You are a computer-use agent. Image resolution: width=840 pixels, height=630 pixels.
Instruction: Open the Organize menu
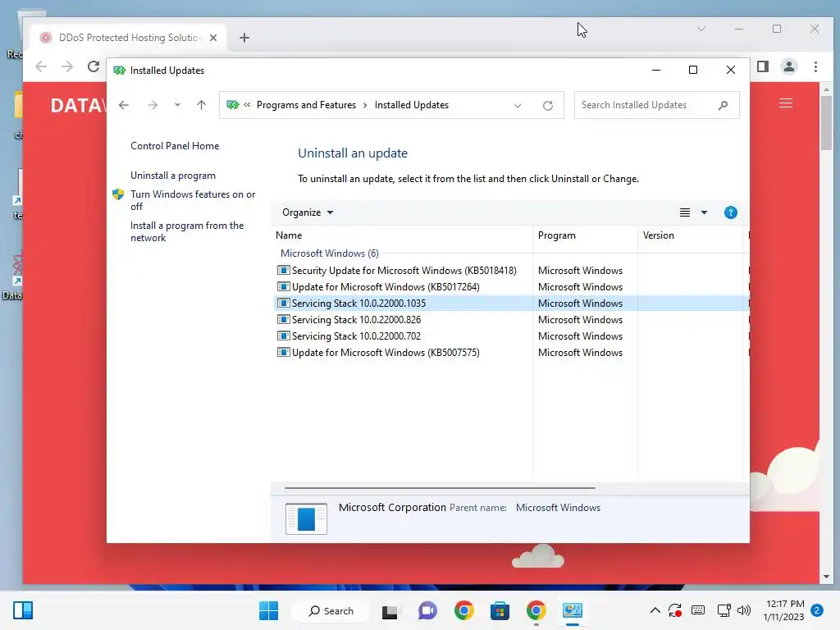[308, 212]
